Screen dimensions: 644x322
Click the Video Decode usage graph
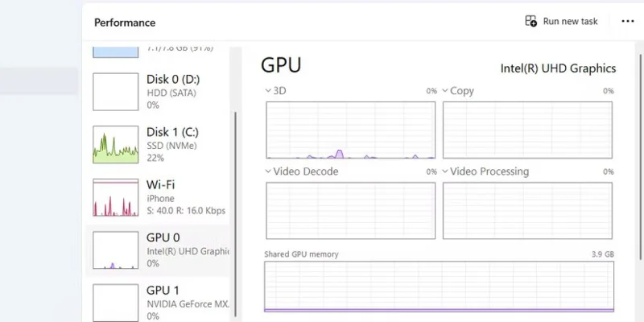[350, 210]
